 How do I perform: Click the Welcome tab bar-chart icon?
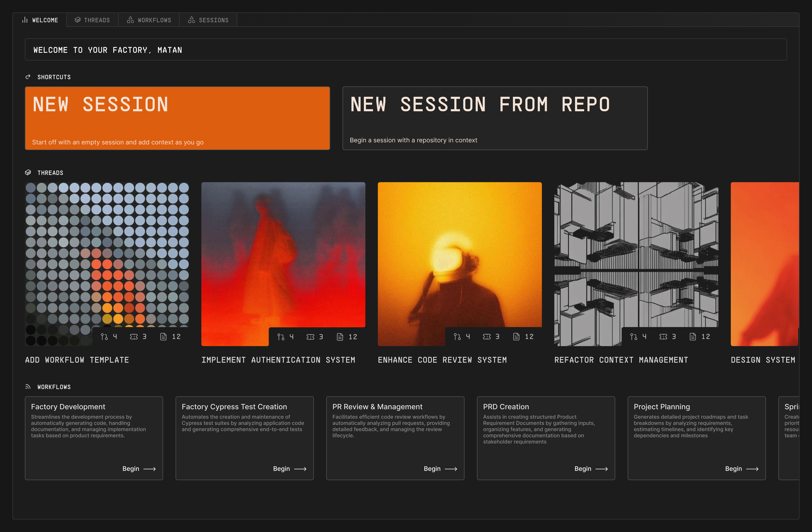click(x=25, y=20)
